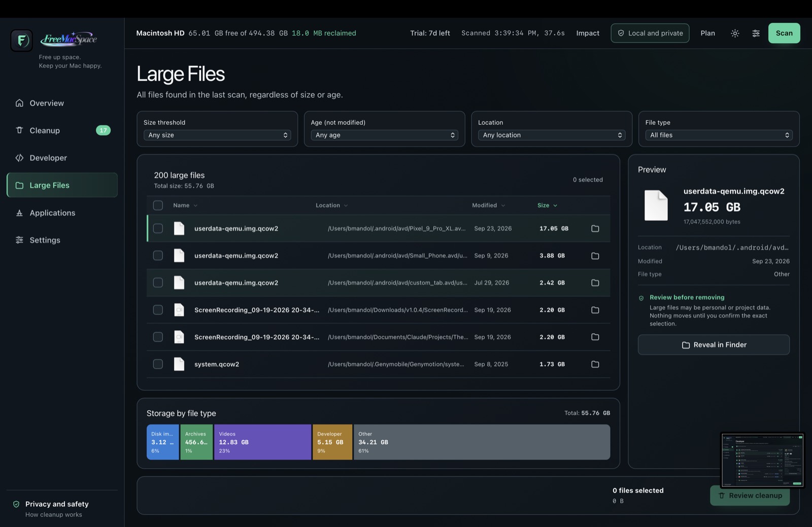The height and width of the screenshot is (527, 812).
Task: Sort table by Name column
Action: click(185, 205)
